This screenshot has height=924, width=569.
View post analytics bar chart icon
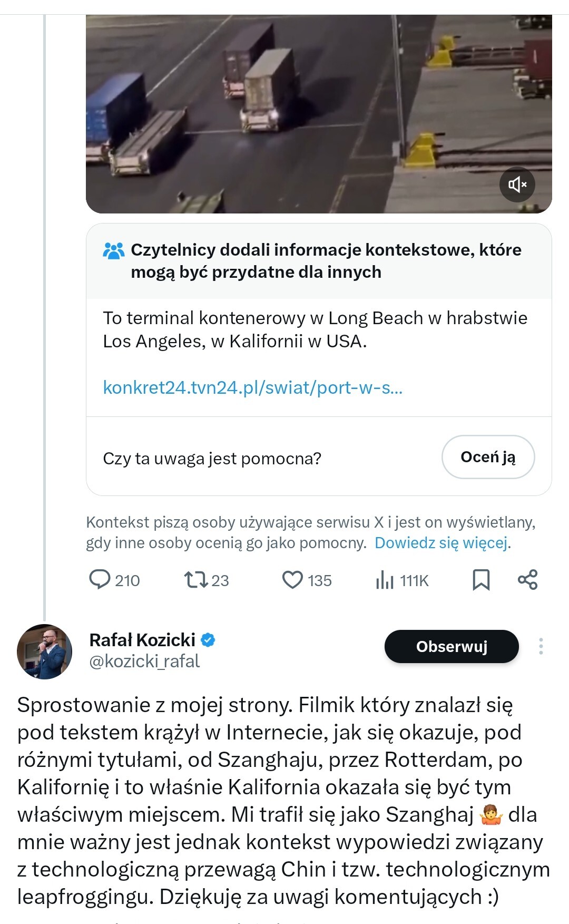pos(385,580)
